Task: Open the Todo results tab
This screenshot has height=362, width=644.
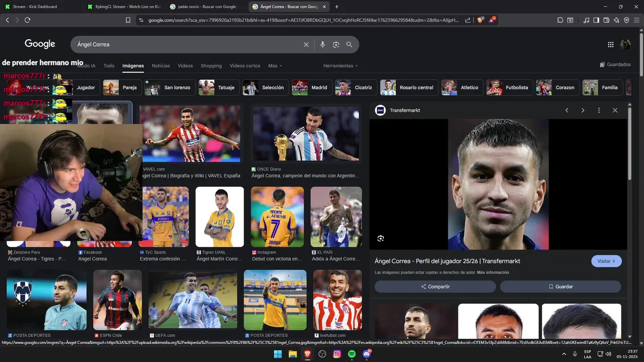Action: click(109, 66)
